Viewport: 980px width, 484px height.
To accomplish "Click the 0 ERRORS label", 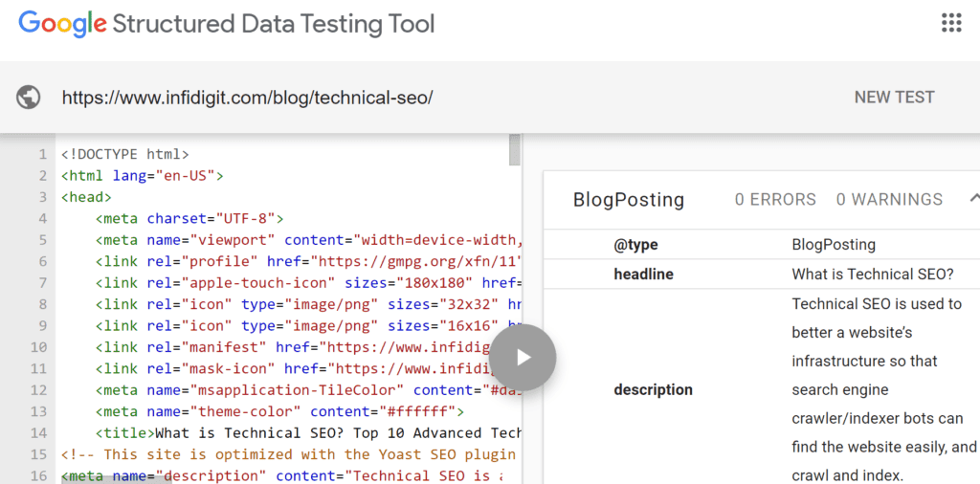I will [775, 200].
